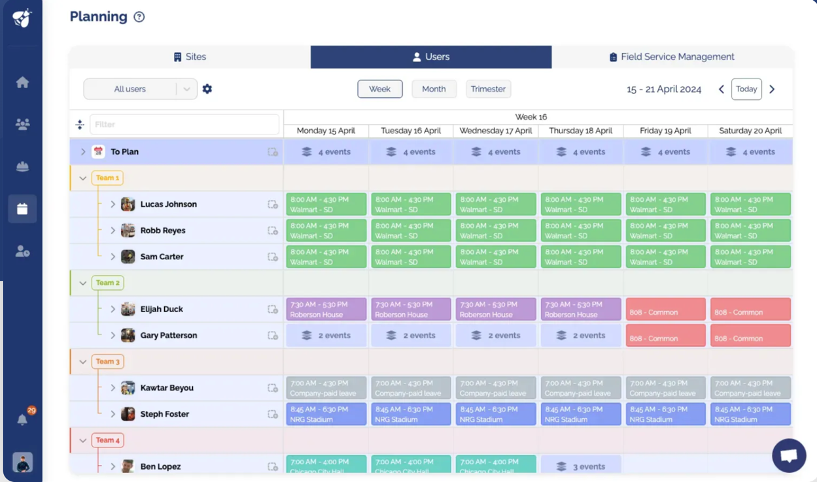Open the calendar planning sidebar icon
This screenshot has height=482, width=818.
point(22,209)
